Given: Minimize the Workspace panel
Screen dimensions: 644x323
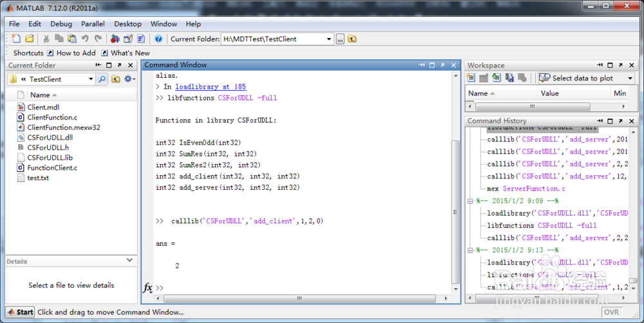Looking at the screenshot, I should pos(600,65).
